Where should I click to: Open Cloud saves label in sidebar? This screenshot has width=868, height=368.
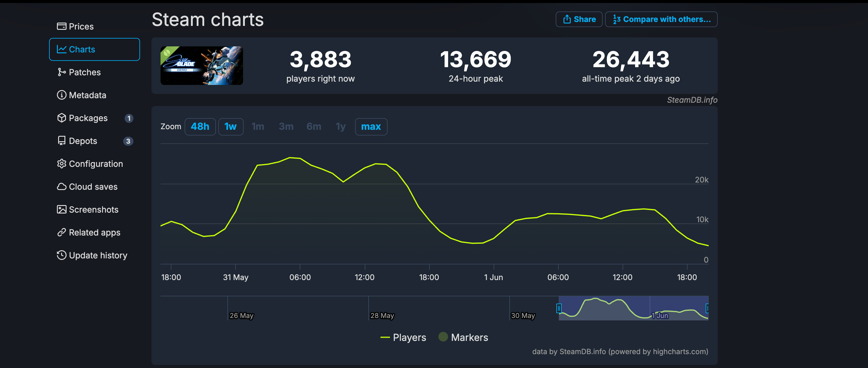click(x=93, y=187)
